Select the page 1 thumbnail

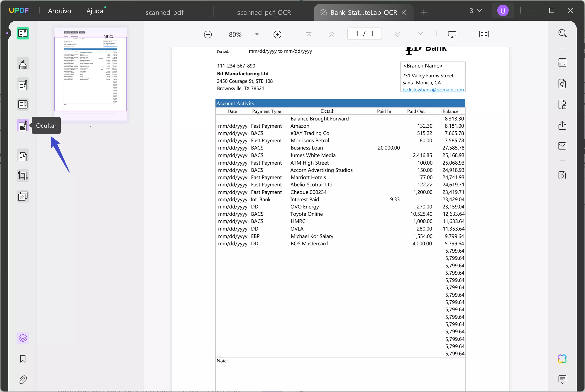pyautogui.click(x=90, y=74)
